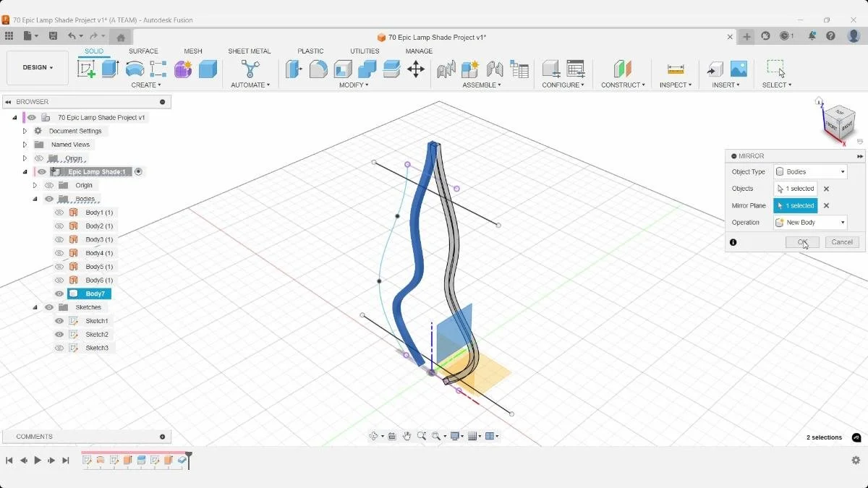Select the Offset Plane construct tool
The image size is (868, 488).
tap(622, 69)
